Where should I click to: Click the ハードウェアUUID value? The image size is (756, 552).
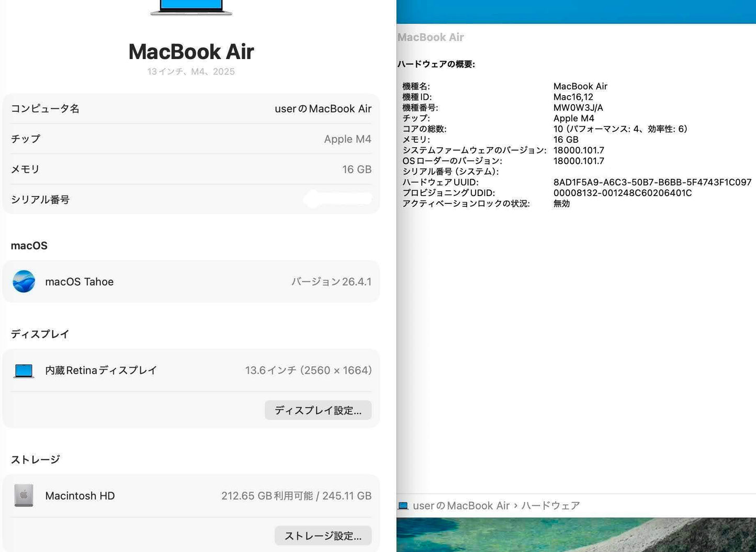pos(652,182)
